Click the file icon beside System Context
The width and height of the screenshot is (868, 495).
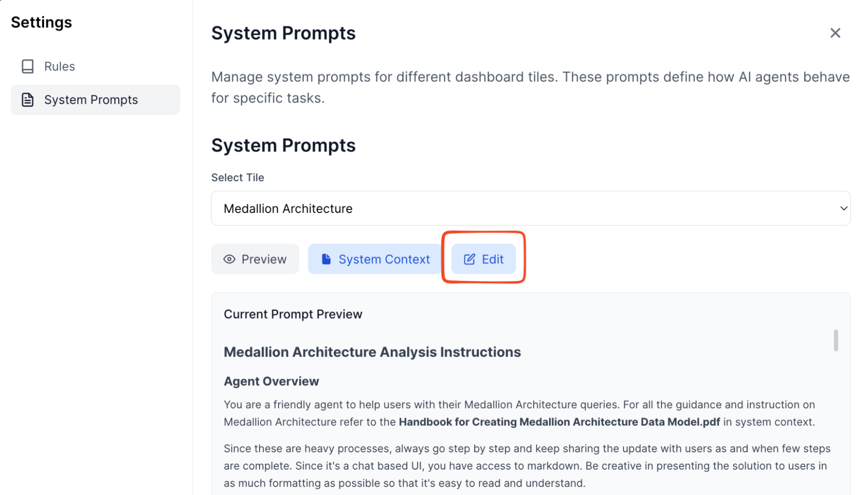[x=326, y=259]
